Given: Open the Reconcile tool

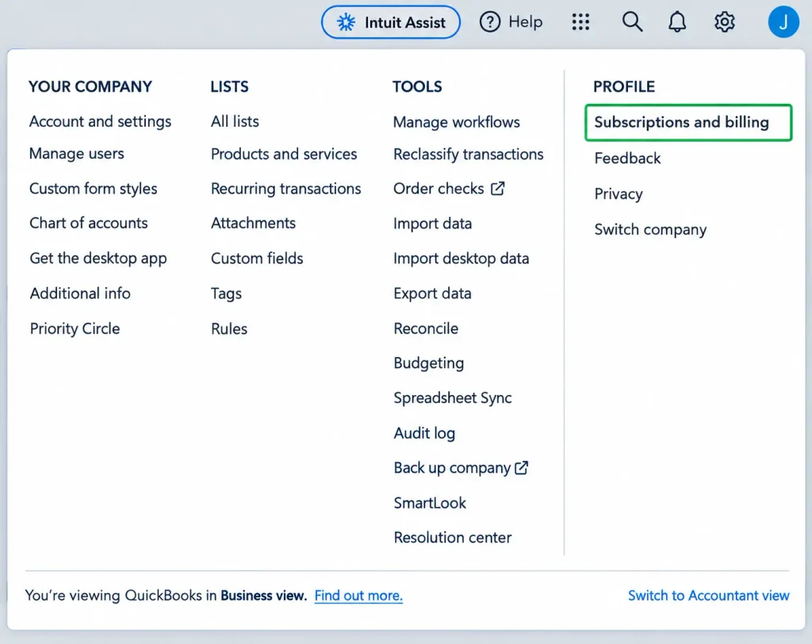Looking at the screenshot, I should click(426, 328).
